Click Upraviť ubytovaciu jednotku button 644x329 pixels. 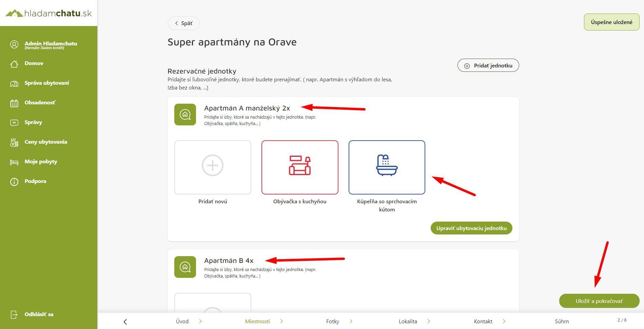click(471, 228)
